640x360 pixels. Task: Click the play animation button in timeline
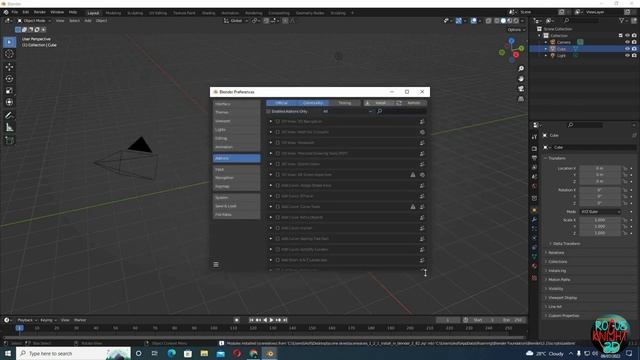point(271,320)
